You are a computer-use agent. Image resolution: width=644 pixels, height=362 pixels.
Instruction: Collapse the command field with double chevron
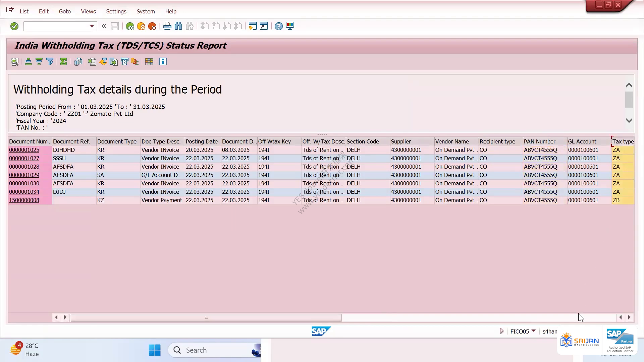click(x=104, y=26)
